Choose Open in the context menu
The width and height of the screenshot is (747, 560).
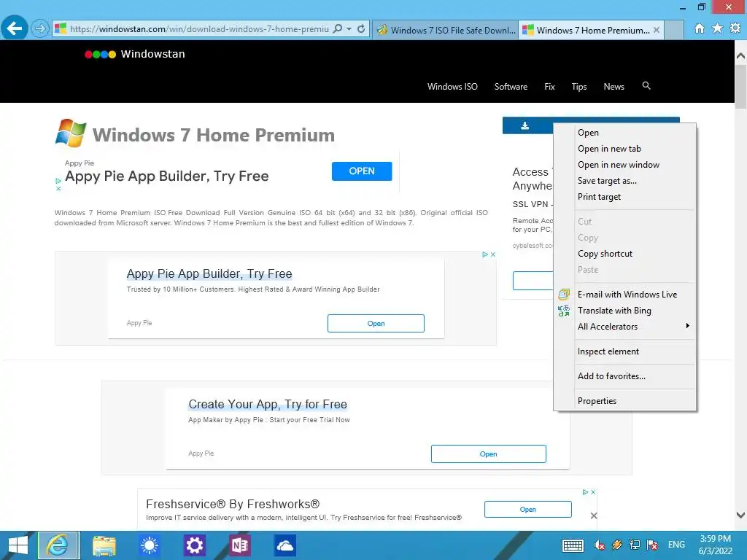[x=624, y=133]
